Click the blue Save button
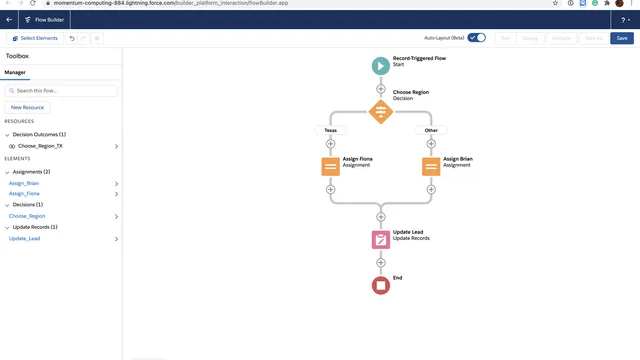 tap(622, 38)
